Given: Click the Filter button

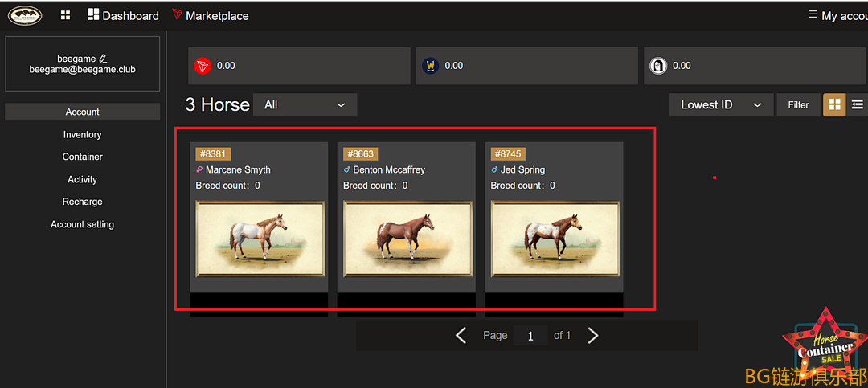Looking at the screenshot, I should point(798,104).
